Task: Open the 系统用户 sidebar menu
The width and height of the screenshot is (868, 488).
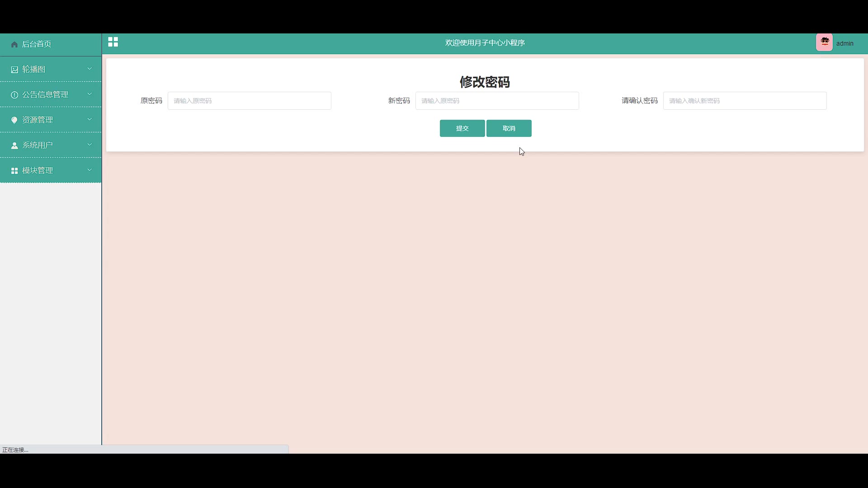Action: (38, 145)
